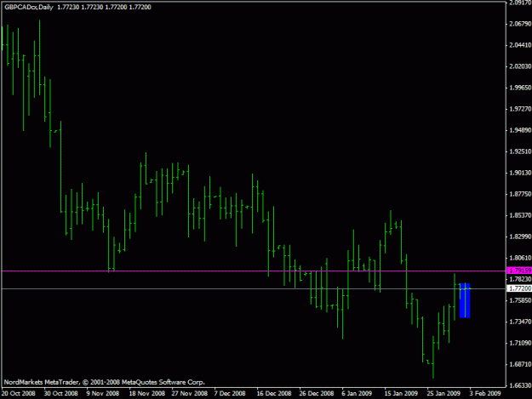The image size is (532, 399).
Task: Click the 18 Nov 2008 date label
Action: click(147, 394)
